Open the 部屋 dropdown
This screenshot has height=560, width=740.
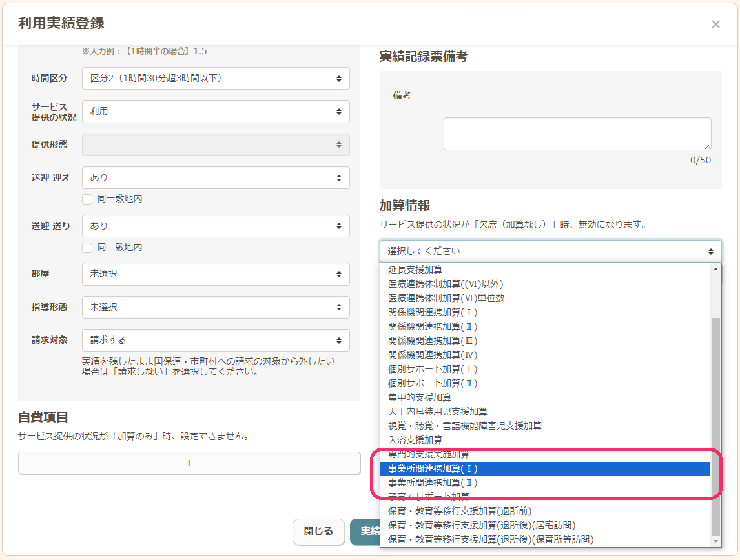216,274
